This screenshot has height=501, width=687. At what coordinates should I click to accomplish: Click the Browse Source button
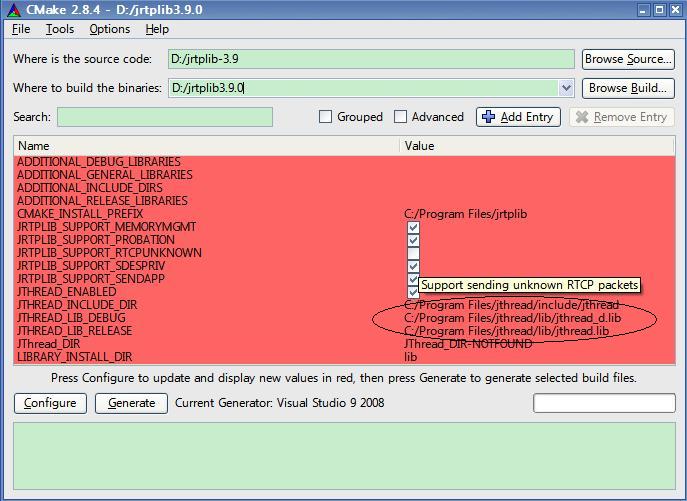tap(628, 59)
